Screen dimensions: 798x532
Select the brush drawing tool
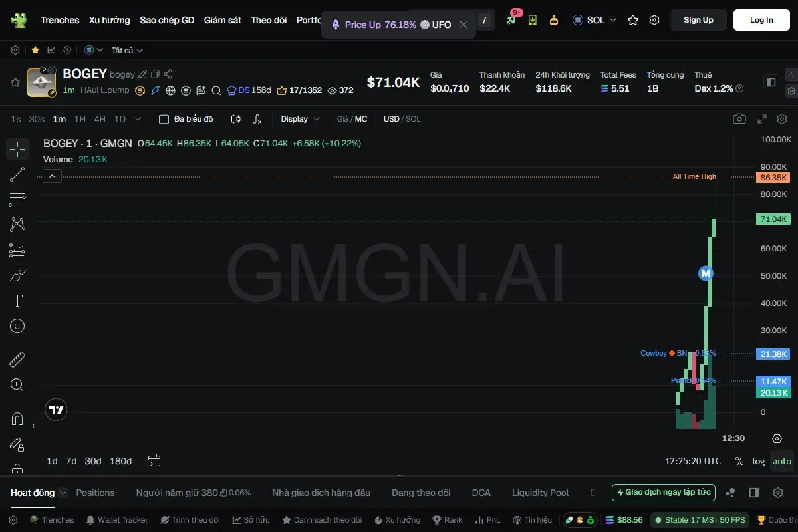(x=17, y=275)
